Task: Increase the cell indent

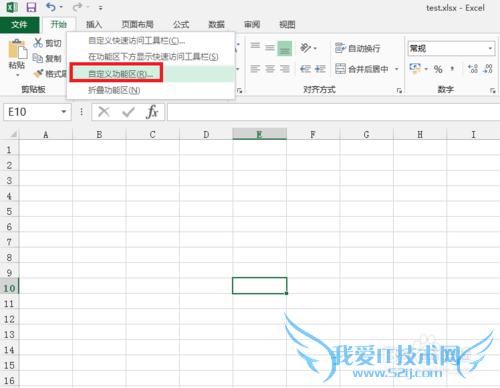Action: tap(320, 69)
